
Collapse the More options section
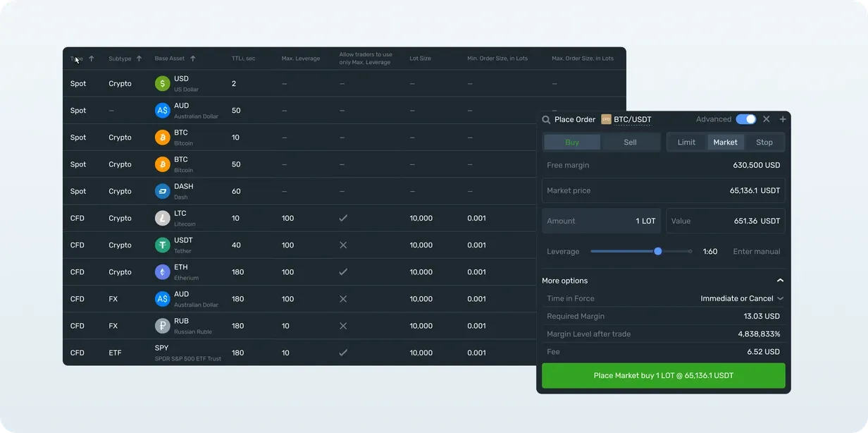780,280
